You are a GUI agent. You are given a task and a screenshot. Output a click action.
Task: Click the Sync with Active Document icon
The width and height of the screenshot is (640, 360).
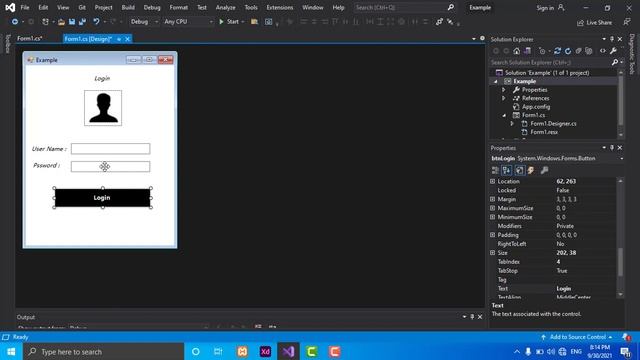(557, 51)
